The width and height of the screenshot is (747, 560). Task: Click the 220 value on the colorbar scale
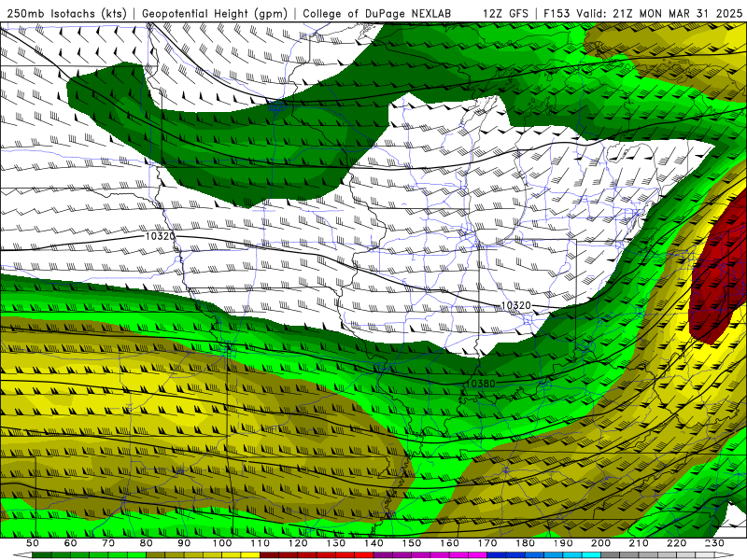pyautogui.click(x=676, y=543)
